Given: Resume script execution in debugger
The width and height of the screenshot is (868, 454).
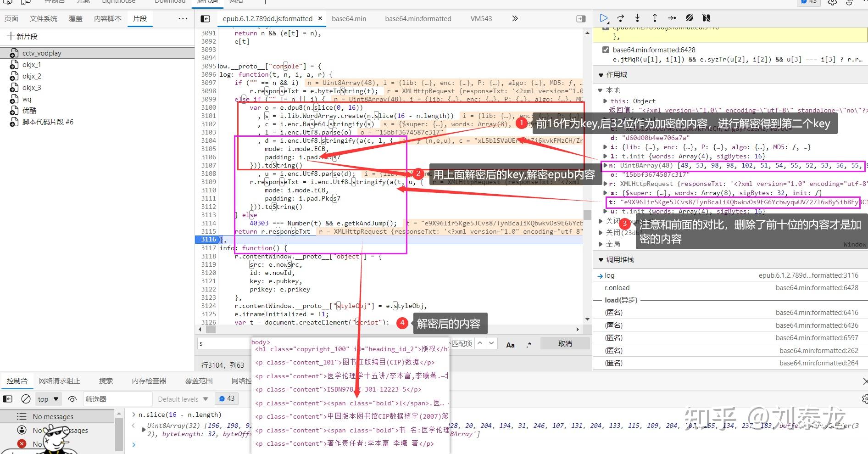Looking at the screenshot, I should point(604,18).
